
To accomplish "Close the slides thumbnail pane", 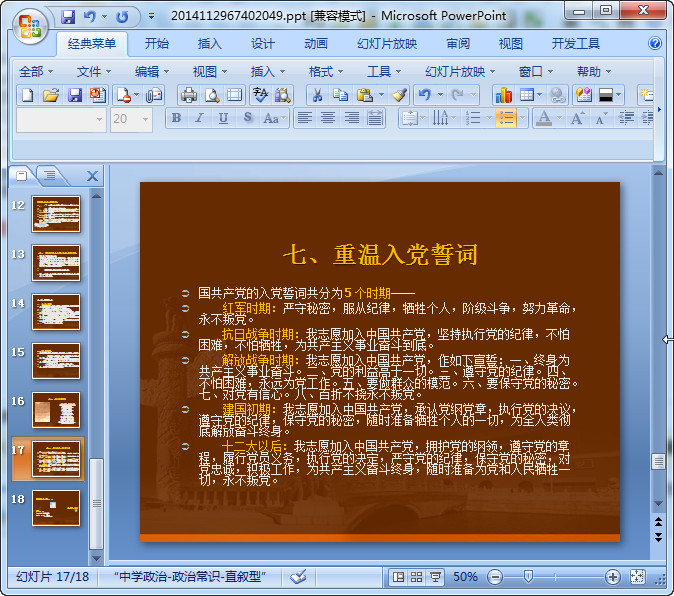I will 92,176.
